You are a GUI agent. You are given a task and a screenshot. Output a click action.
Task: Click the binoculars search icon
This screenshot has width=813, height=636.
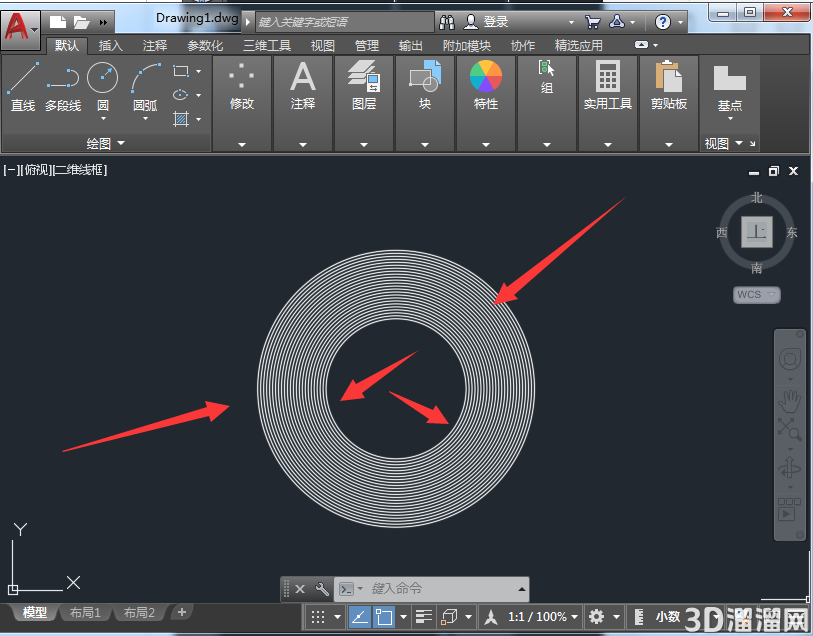[446, 22]
